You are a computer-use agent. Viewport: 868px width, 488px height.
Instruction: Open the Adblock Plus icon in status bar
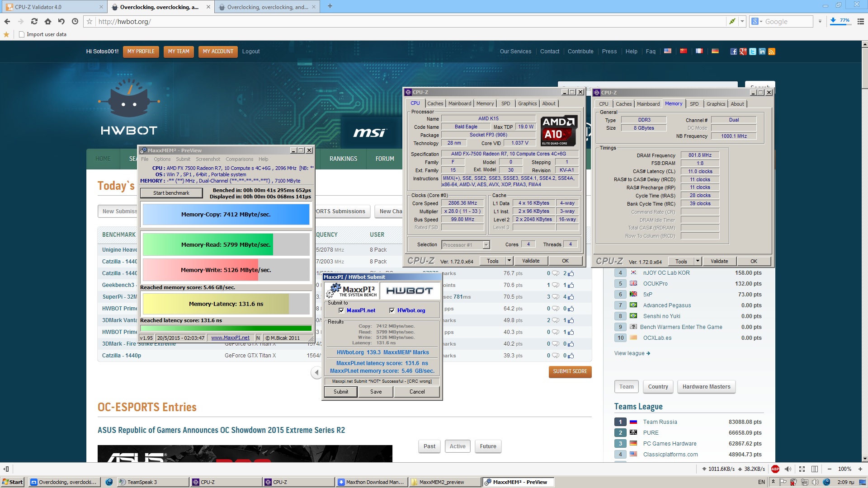[x=775, y=469]
